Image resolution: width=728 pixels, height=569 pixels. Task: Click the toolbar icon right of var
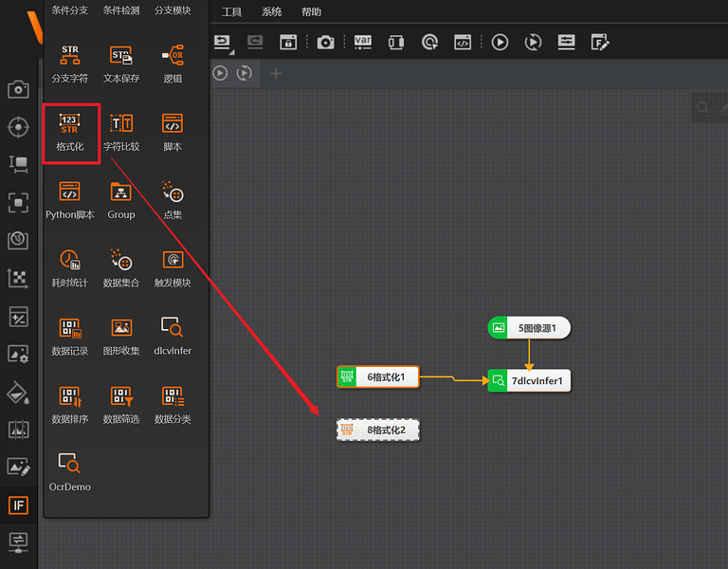coord(396,43)
